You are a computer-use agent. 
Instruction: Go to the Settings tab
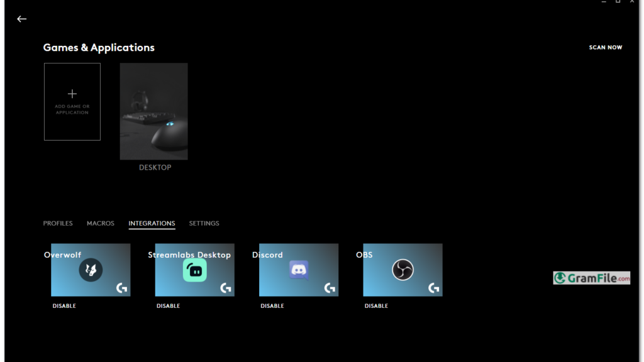pyautogui.click(x=204, y=223)
